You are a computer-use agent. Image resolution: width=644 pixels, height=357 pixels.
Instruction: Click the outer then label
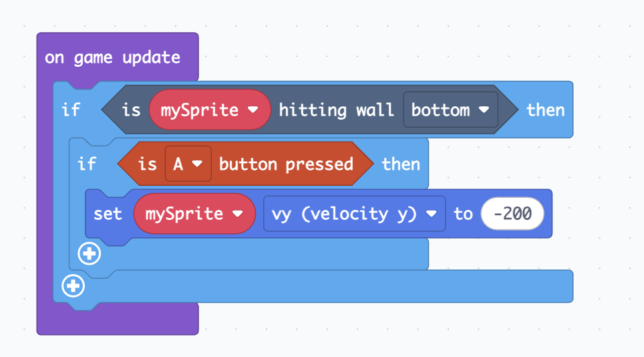point(545,110)
